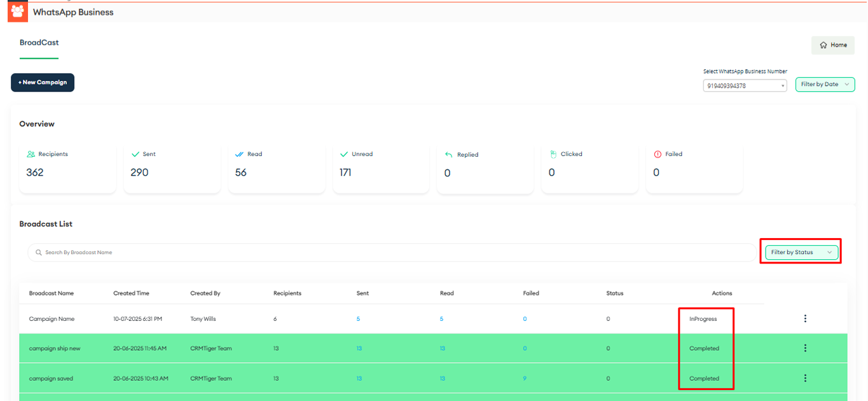The width and height of the screenshot is (868, 401).
Task: Click the '20-06-2025 11:45 AM' created time
Action: coord(140,349)
